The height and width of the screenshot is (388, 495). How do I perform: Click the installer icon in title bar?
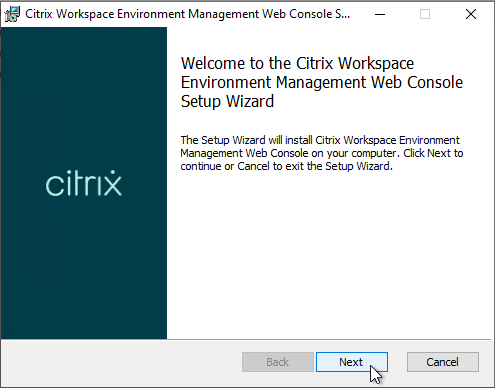pos(12,14)
